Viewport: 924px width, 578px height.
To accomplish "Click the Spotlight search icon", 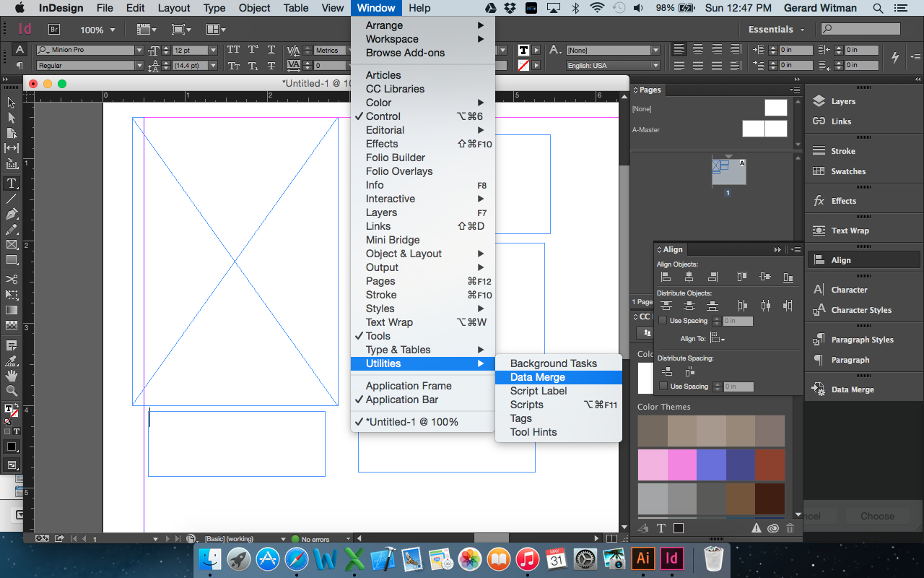I will pos(878,8).
